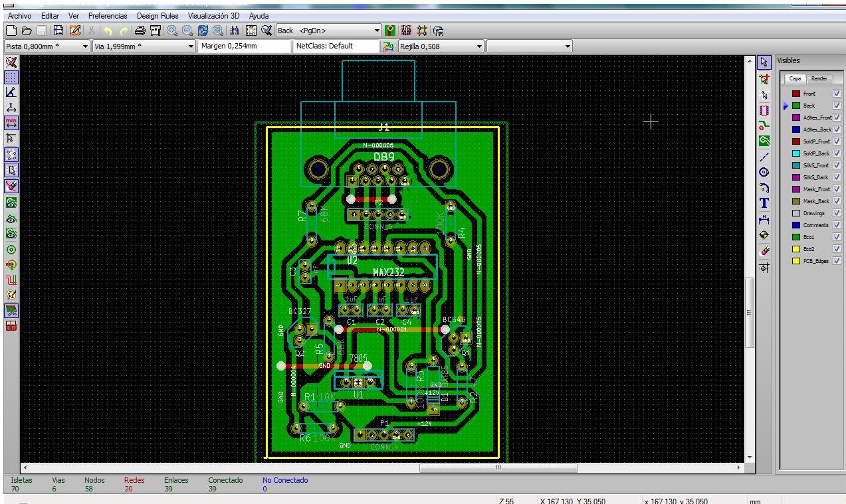Click the Eco2 yellow color swatch
Screen dimensions: 846x504
[797, 248]
